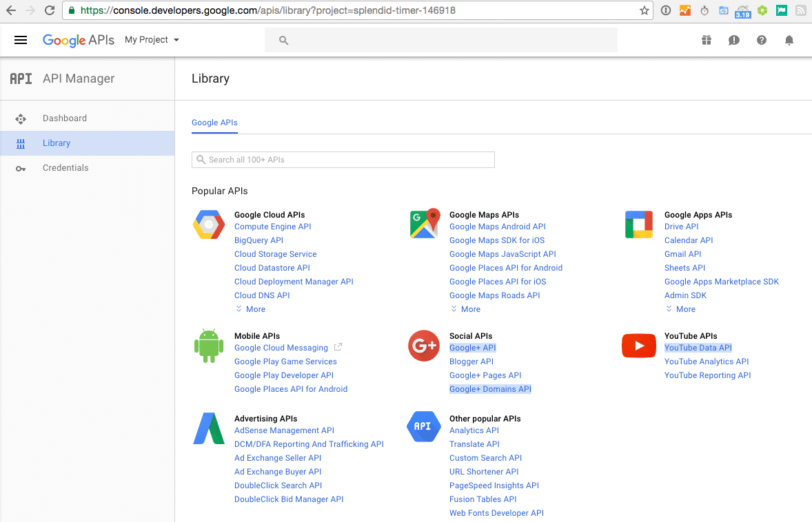Click the circled info extension icon
Viewport: 812px width, 522px height.
pyautogui.click(x=665, y=10)
